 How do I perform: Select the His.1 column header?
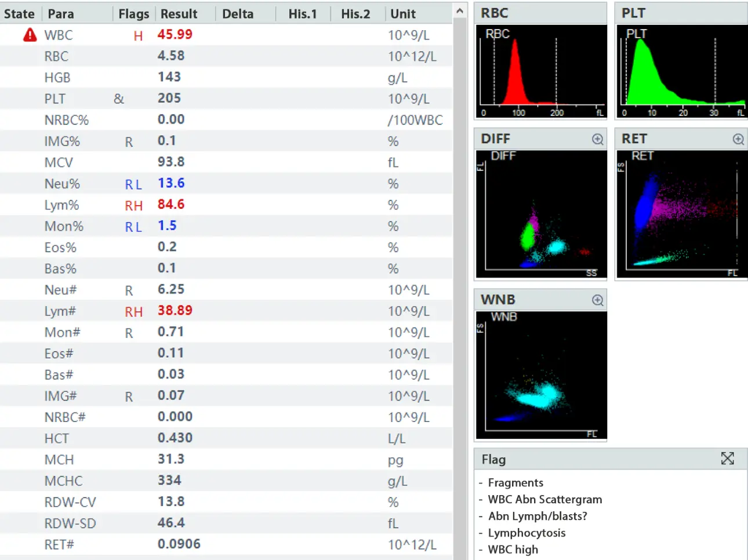point(303,14)
